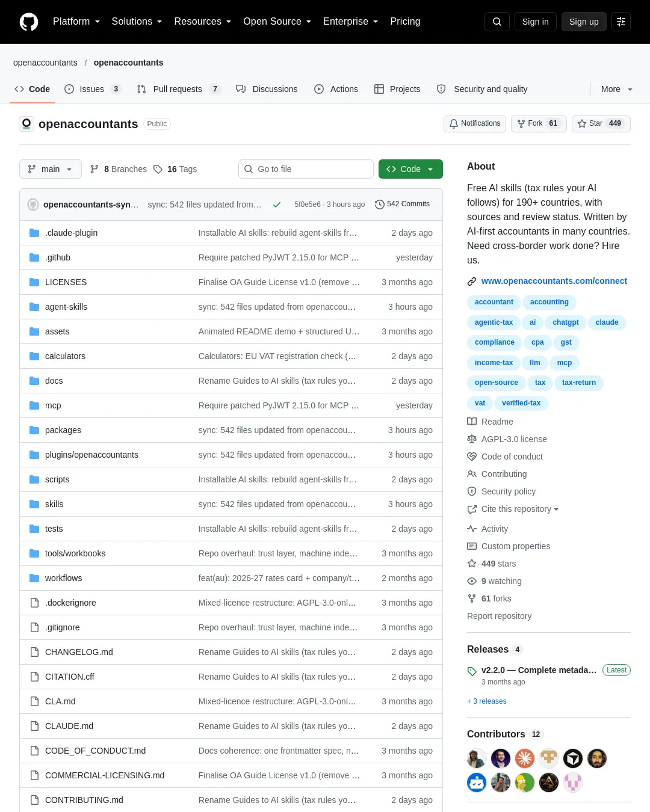The image size is (650, 812).
Task: Click the agentic-tax topic tag
Action: pos(494,322)
